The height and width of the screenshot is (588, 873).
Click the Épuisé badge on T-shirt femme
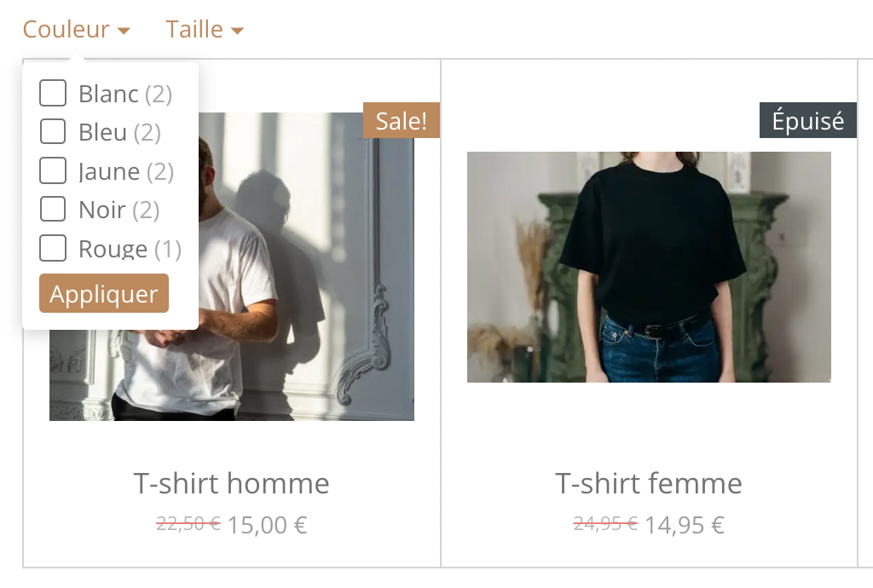[x=808, y=120]
